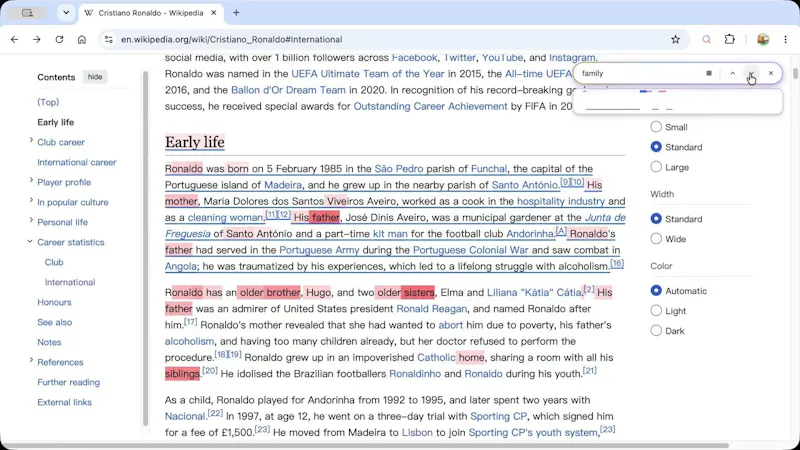The image size is (800, 450).
Task: Jump to the next search match
Action: [751, 73]
